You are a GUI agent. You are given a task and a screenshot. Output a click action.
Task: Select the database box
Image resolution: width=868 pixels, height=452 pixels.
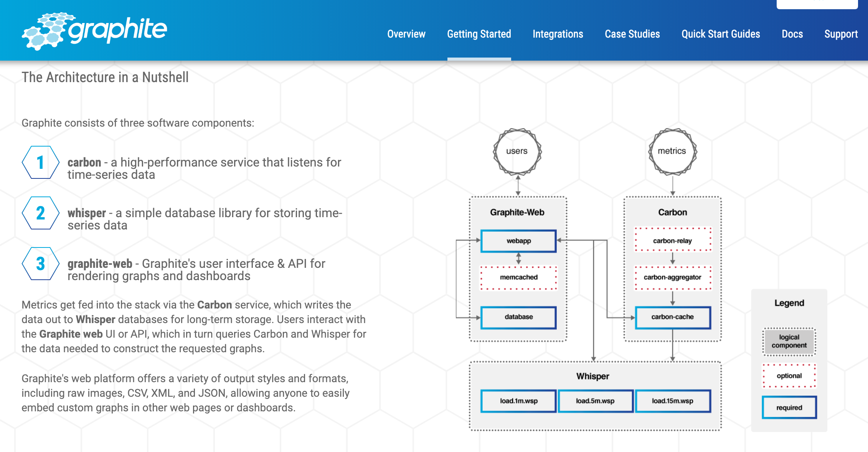coord(518,317)
